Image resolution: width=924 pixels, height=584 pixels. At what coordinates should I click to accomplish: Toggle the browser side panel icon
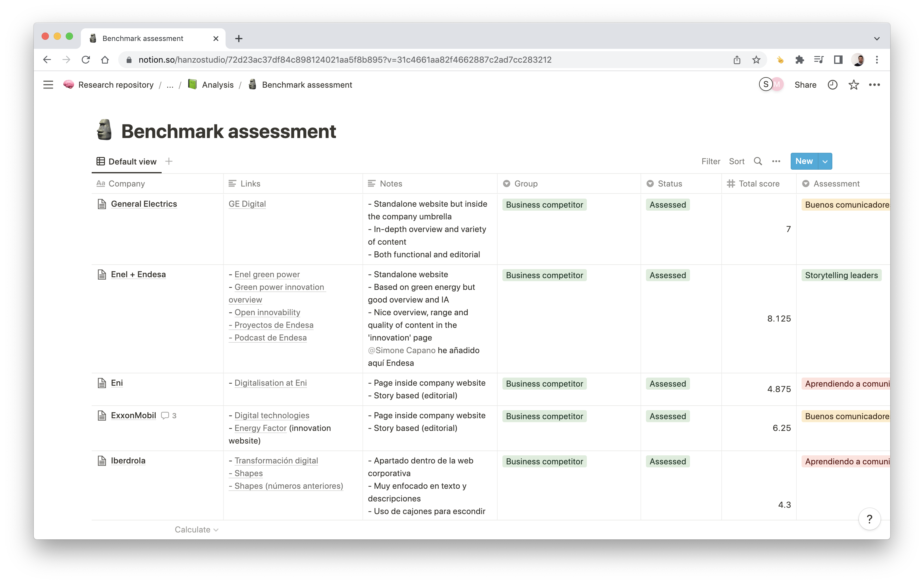[x=838, y=60]
